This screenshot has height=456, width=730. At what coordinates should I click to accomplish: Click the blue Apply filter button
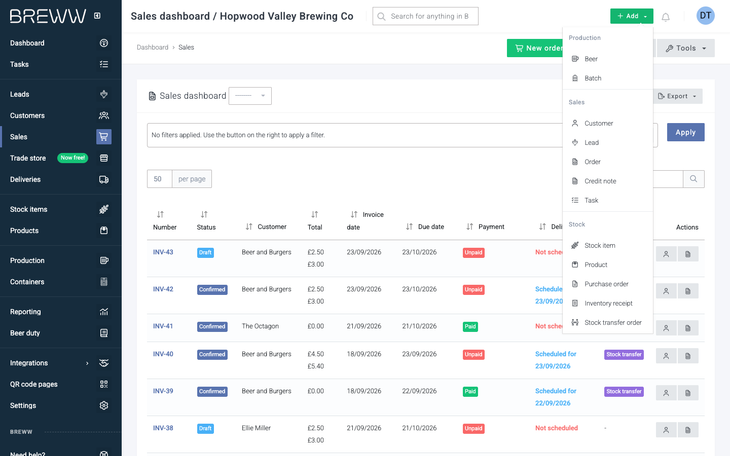tap(685, 132)
